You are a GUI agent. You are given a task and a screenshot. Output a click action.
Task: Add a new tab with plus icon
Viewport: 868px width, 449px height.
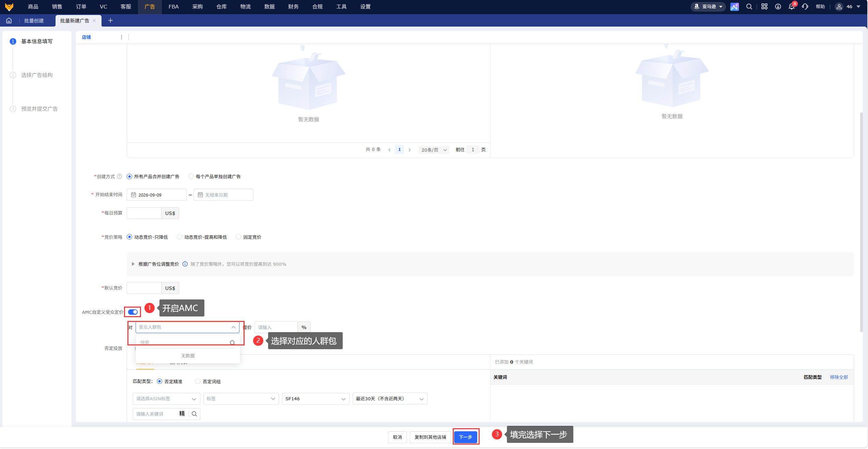[110, 20]
